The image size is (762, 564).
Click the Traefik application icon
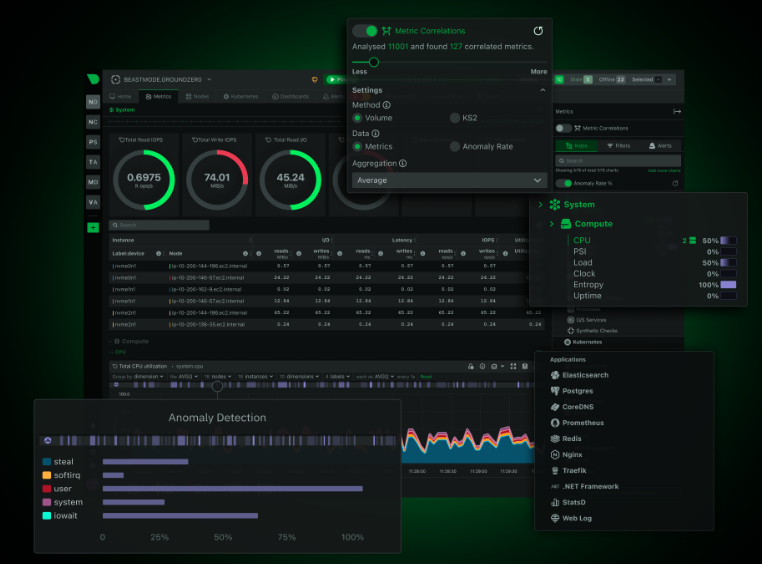555,470
